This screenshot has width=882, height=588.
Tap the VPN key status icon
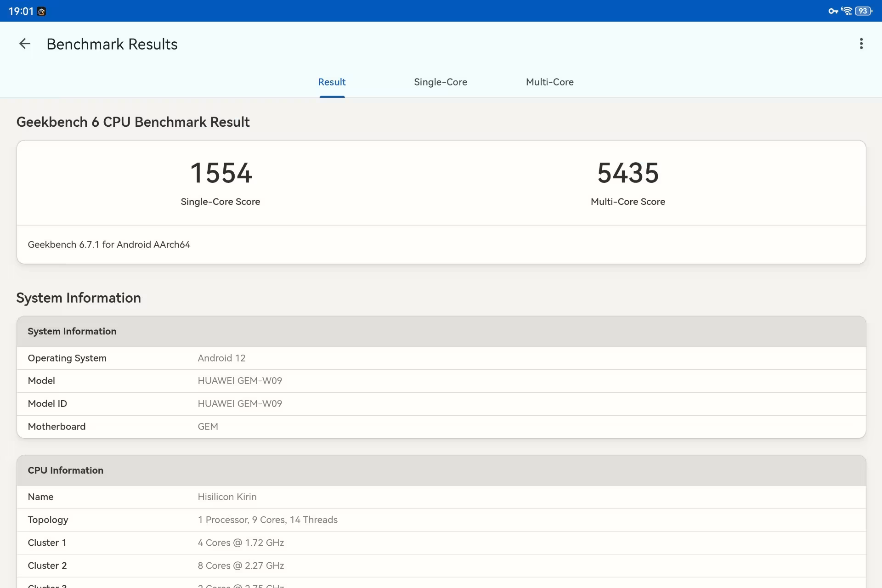[x=833, y=11]
